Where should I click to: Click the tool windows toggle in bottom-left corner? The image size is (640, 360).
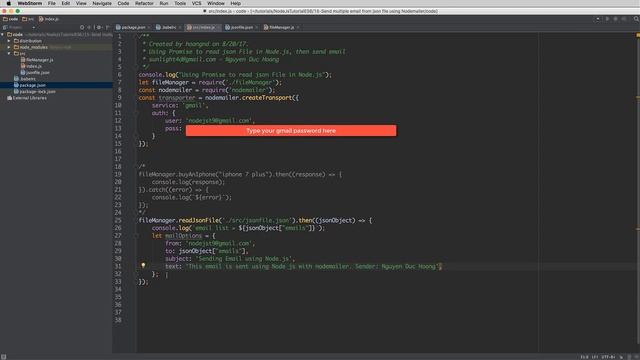point(3,357)
